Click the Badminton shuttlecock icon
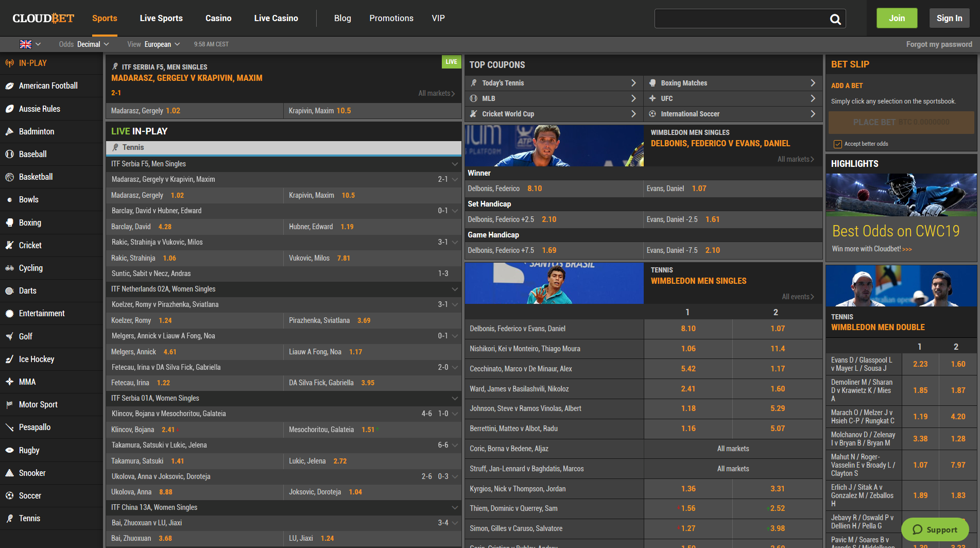Image resolution: width=980 pixels, height=548 pixels. click(x=9, y=131)
